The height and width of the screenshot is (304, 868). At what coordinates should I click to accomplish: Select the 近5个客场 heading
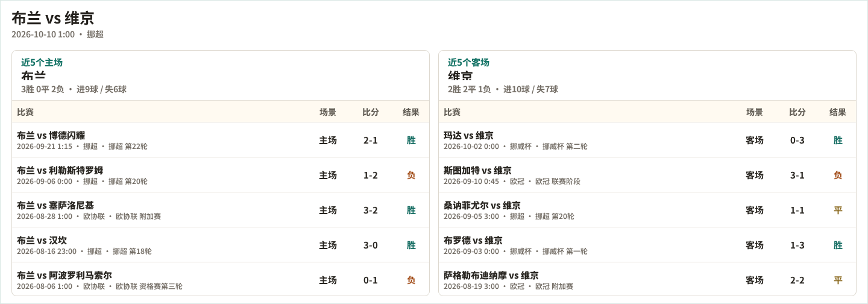pyautogui.click(x=468, y=62)
